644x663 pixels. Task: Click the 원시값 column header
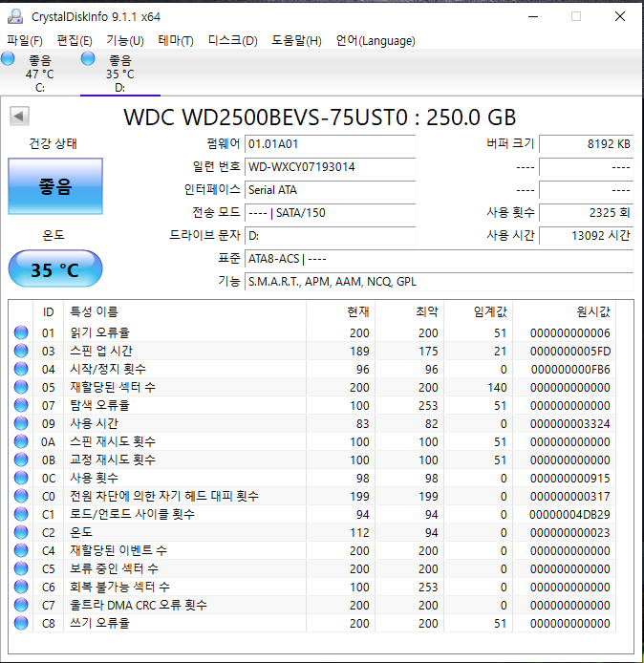pyautogui.click(x=565, y=312)
